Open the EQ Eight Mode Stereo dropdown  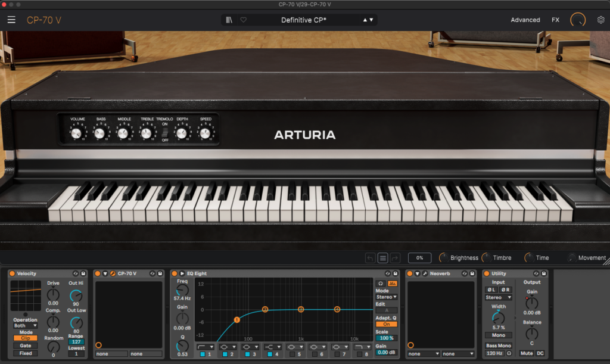point(386,297)
